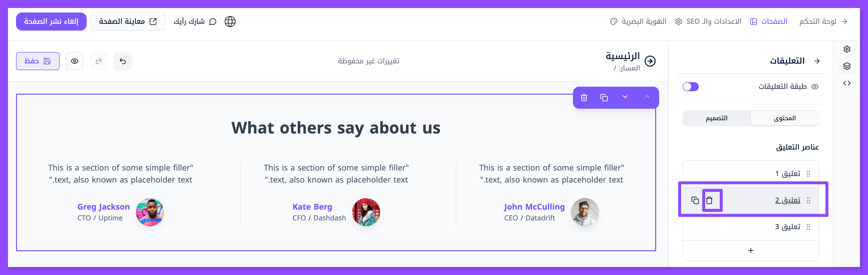Open the الصفحات navigation item
The width and height of the screenshot is (868, 275).
[769, 22]
